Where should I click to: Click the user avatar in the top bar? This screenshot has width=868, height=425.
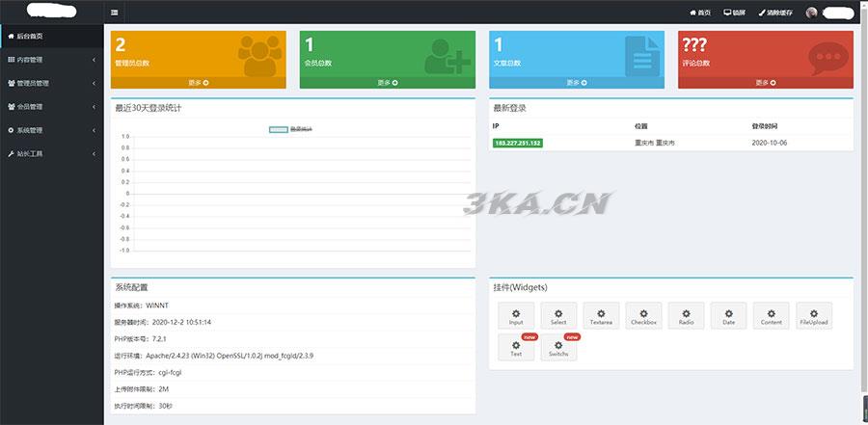(811, 13)
